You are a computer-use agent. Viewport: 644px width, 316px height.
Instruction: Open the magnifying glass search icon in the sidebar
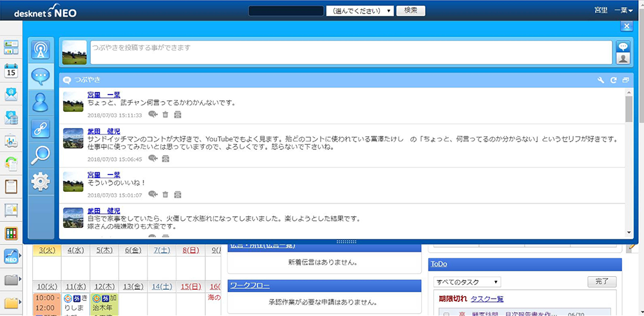(x=41, y=154)
